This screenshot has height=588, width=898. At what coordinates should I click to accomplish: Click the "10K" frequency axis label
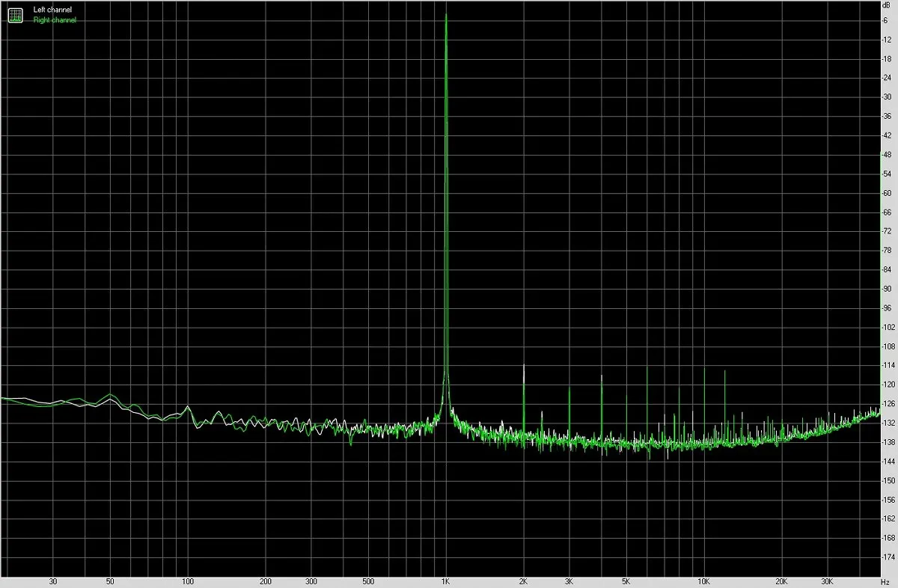click(x=703, y=581)
